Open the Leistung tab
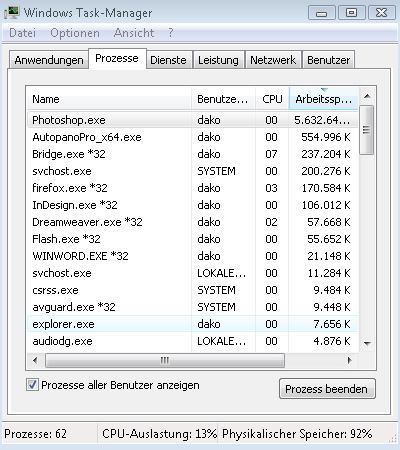Viewport: 400px width, 450px height. point(218,60)
